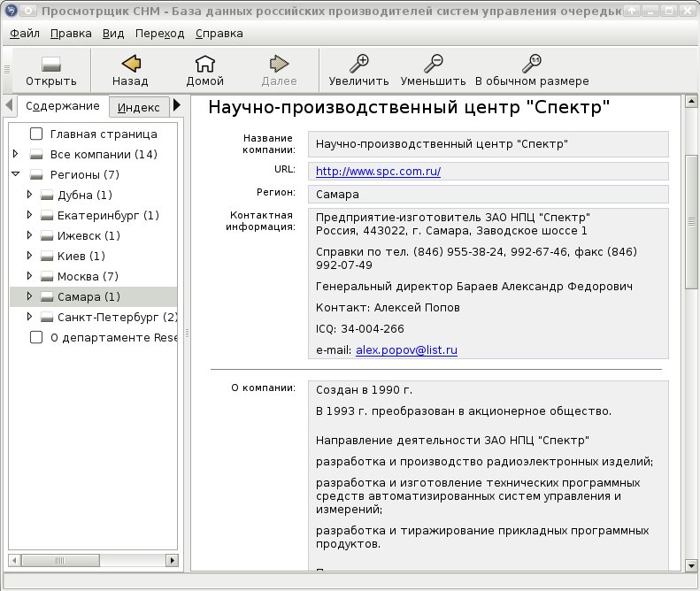Click the book icon beside Регионы (7)
This screenshot has height=591, width=700.
tap(36, 174)
